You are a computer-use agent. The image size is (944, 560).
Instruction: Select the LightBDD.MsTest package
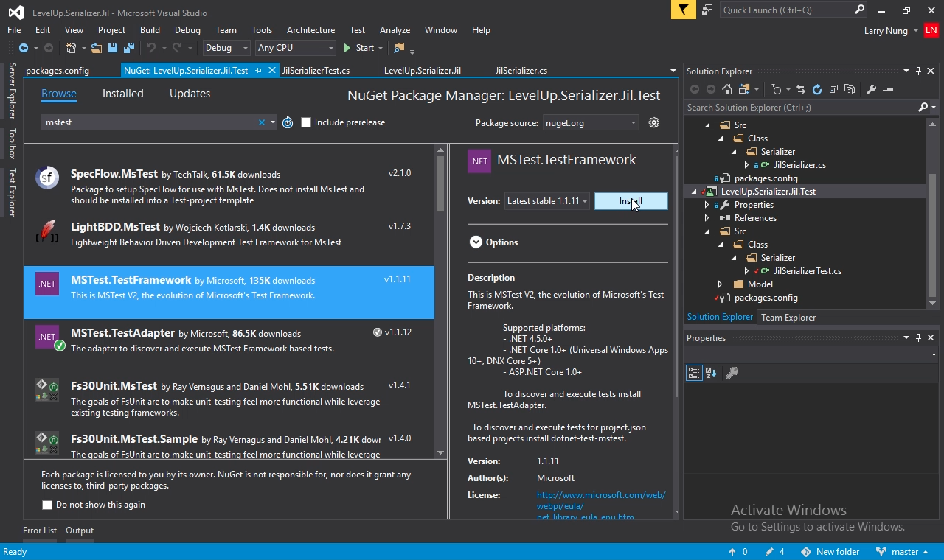229,239
